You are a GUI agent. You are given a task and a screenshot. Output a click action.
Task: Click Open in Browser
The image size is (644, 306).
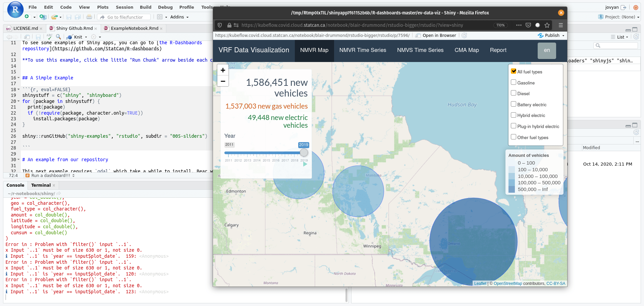click(x=436, y=36)
